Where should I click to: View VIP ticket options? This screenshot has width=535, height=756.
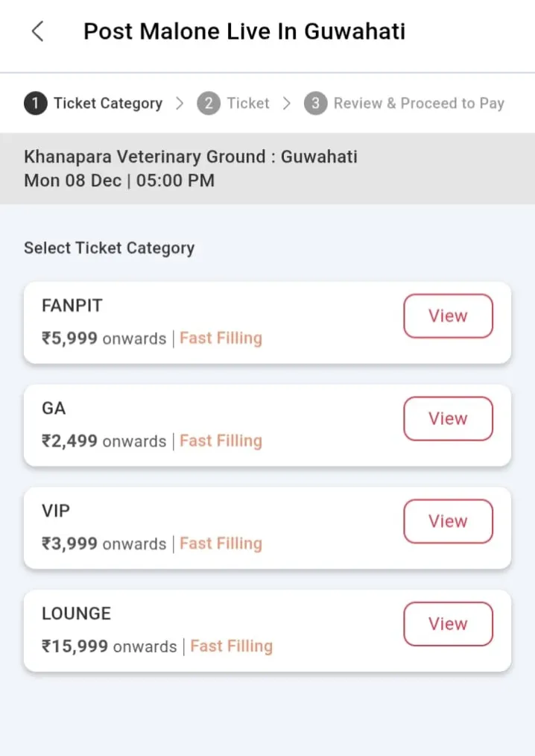pos(448,521)
